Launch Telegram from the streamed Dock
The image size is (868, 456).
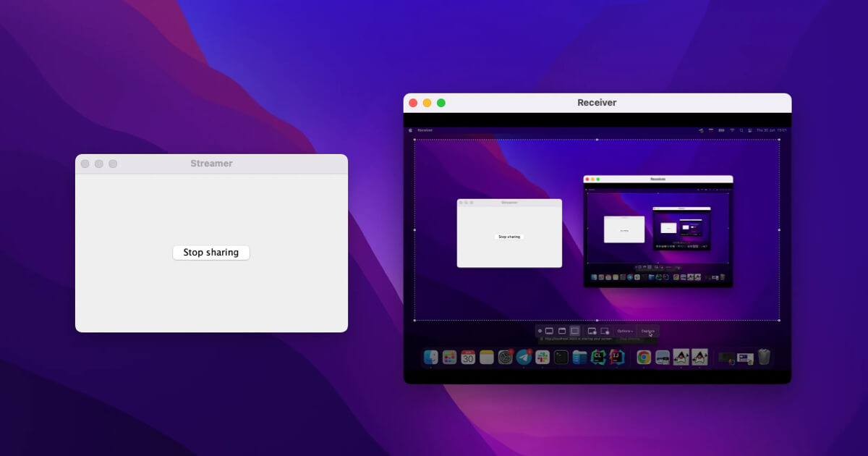click(524, 357)
